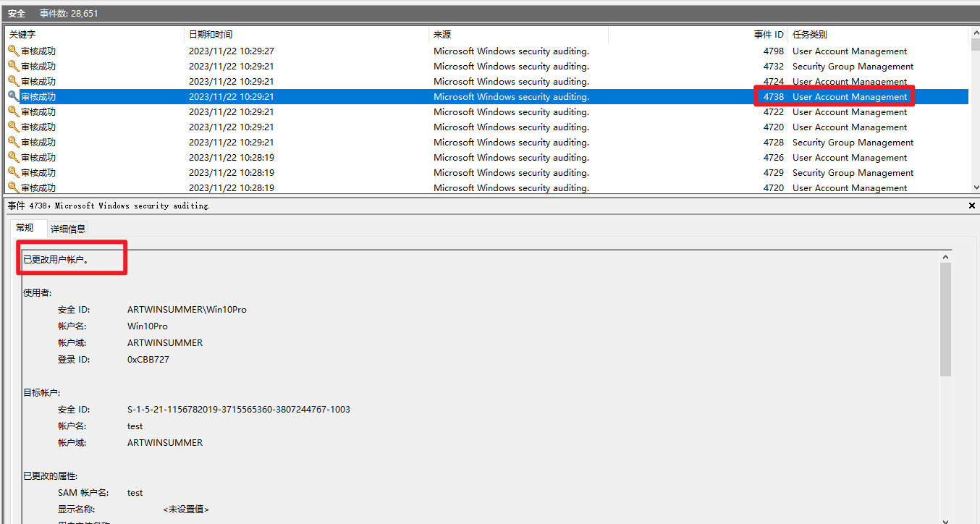This screenshot has height=524, width=980.
Task: Click User Account Management in the 4798 row
Action: tap(850, 51)
